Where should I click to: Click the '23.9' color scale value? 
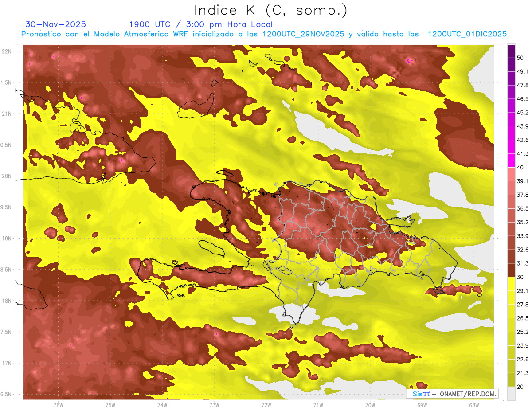tap(523, 346)
